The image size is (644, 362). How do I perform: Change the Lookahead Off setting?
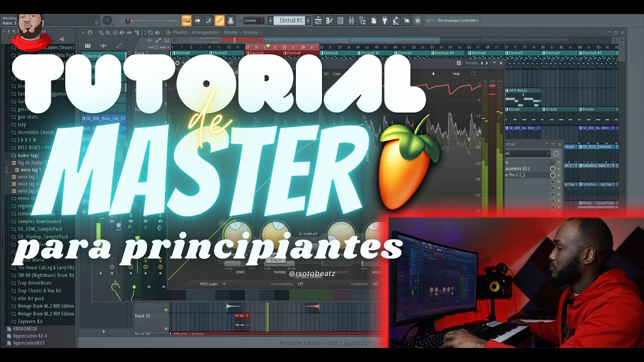tap(375, 284)
